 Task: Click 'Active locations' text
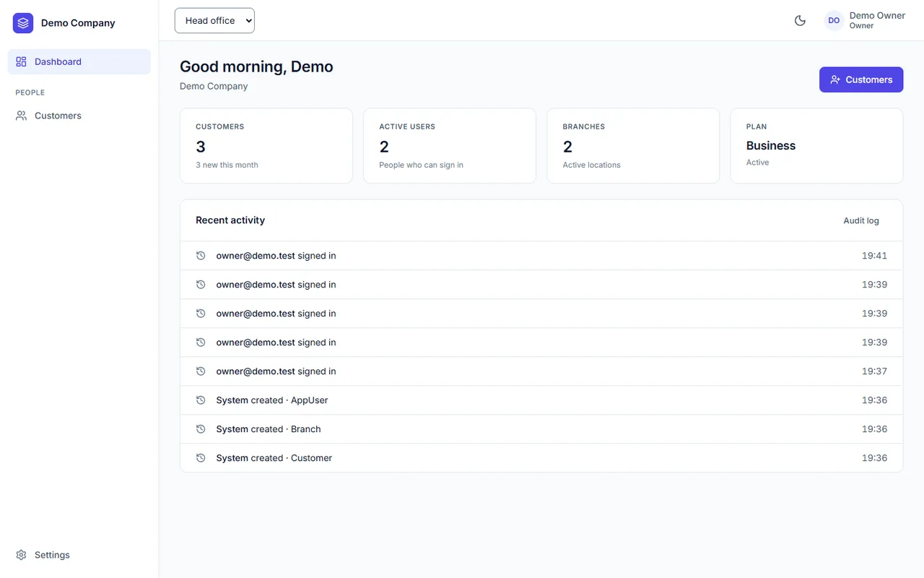[591, 165]
